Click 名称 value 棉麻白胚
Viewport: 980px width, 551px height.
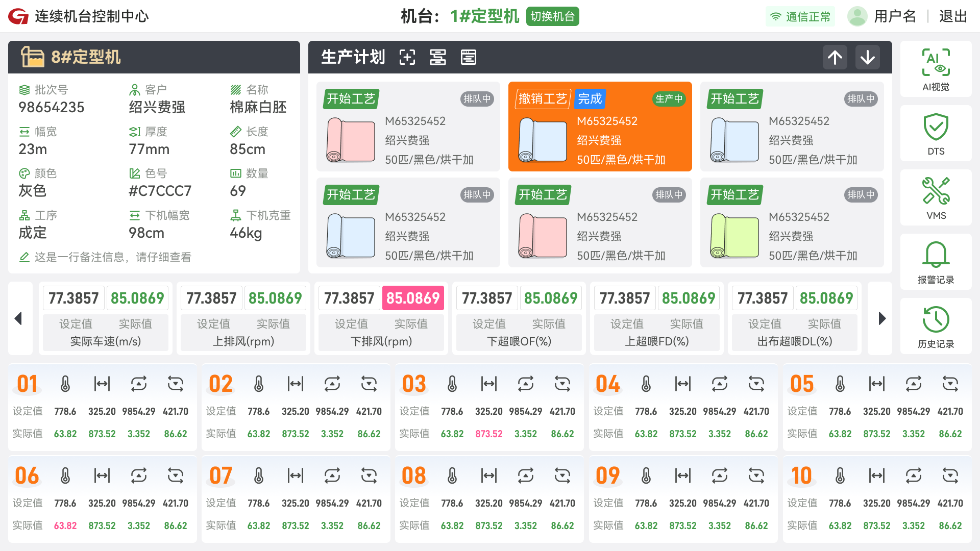pyautogui.click(x=258, y=107)
